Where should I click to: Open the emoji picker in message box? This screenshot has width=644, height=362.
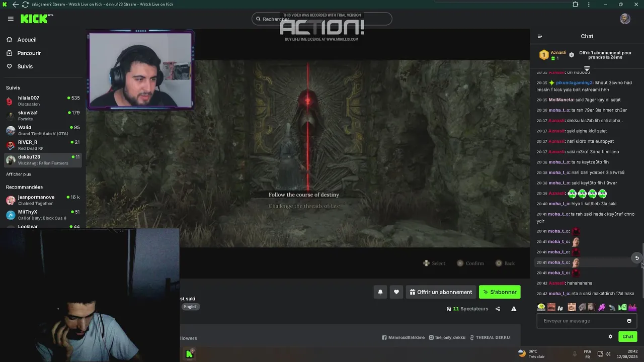coord(629,321)
